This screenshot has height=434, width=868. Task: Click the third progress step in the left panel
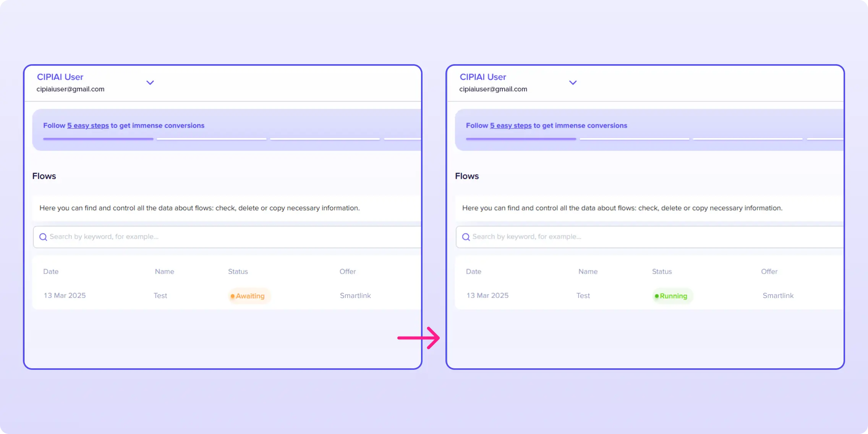(325, 139)
